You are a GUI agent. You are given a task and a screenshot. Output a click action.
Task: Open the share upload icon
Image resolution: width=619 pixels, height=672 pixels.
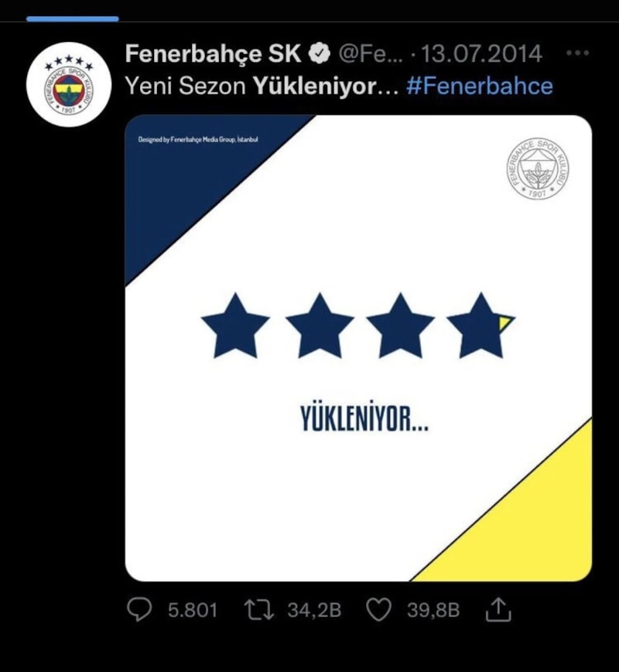[x=498, y=610]
